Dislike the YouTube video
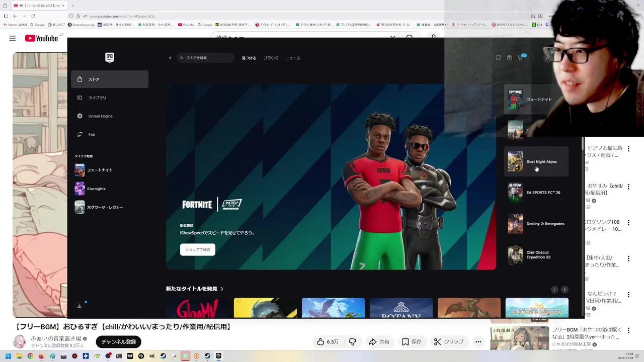This screenshot has width=644, height=362. [x=353, y=342]
